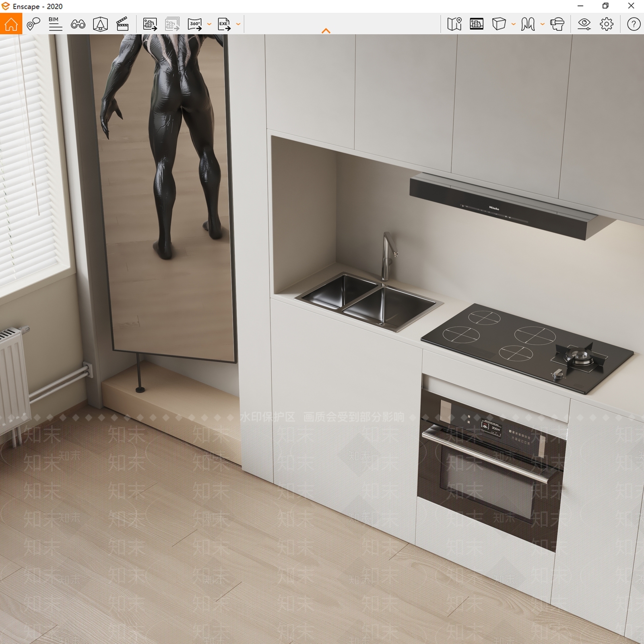Open visual settings eye icon
The height and width of the screenshot is (644, 644).
584,24
